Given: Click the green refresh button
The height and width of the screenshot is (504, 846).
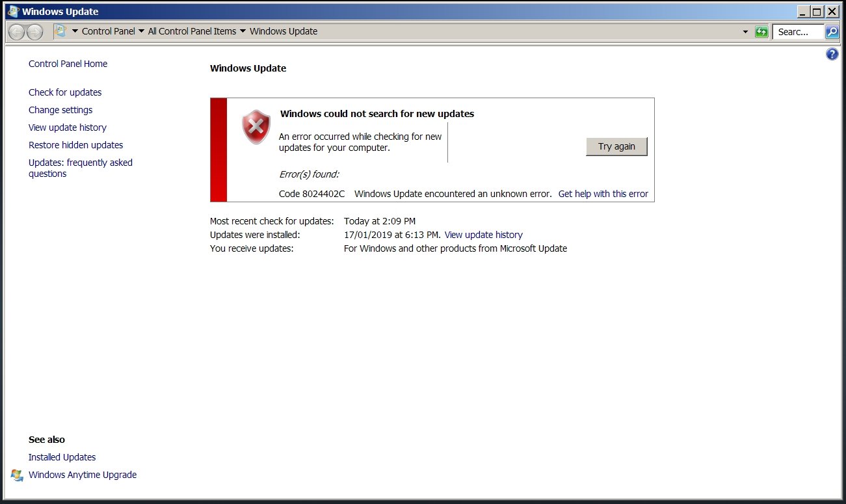Looking at the screenshot, I should coord(761,32).
